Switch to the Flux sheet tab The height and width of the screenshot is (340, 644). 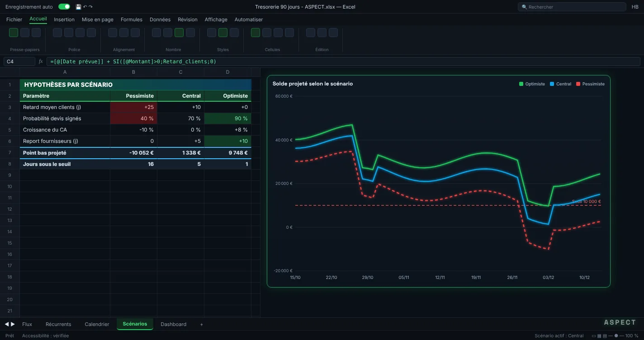click(27, 324)
